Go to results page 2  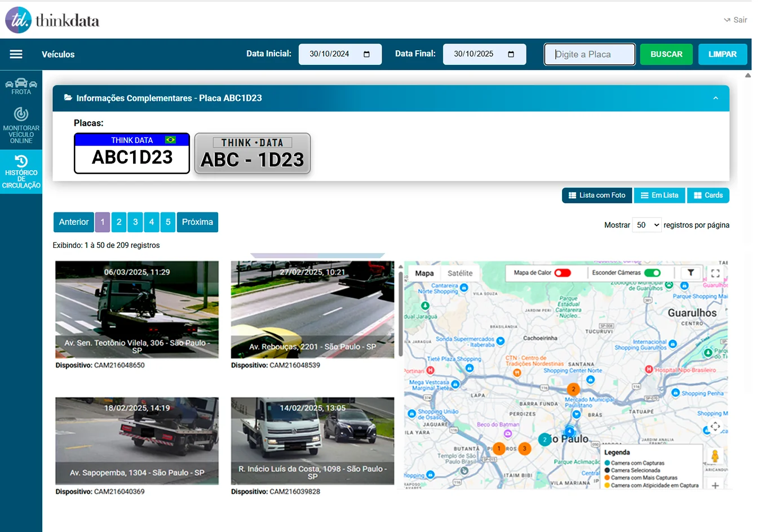tap(119, 222)
